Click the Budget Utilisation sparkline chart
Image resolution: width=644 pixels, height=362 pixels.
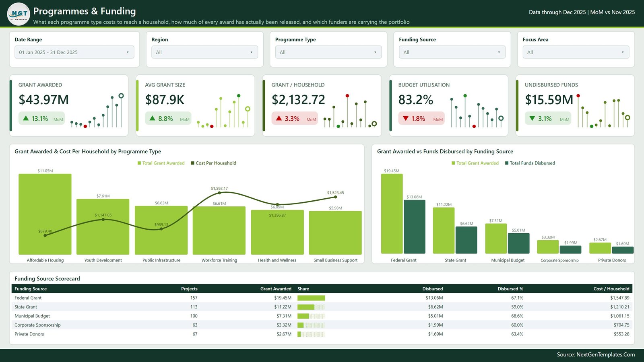pos(477,111)
